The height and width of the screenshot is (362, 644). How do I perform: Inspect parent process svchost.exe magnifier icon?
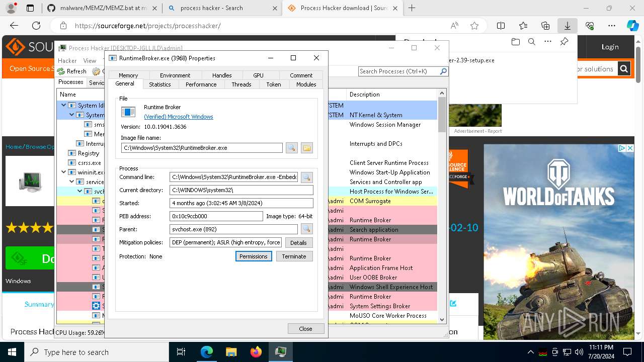tap(306, 229)
